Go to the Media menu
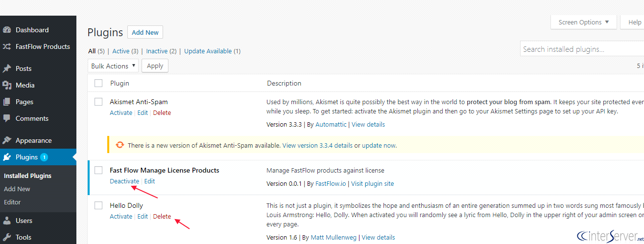644x244 pixels. (25, 85)
